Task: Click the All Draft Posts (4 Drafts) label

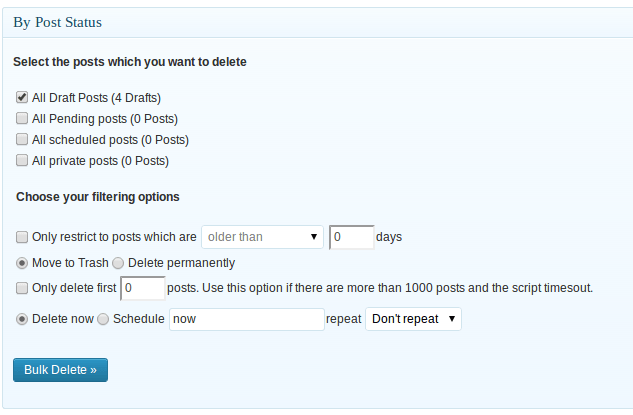Action: coord(96,98)
